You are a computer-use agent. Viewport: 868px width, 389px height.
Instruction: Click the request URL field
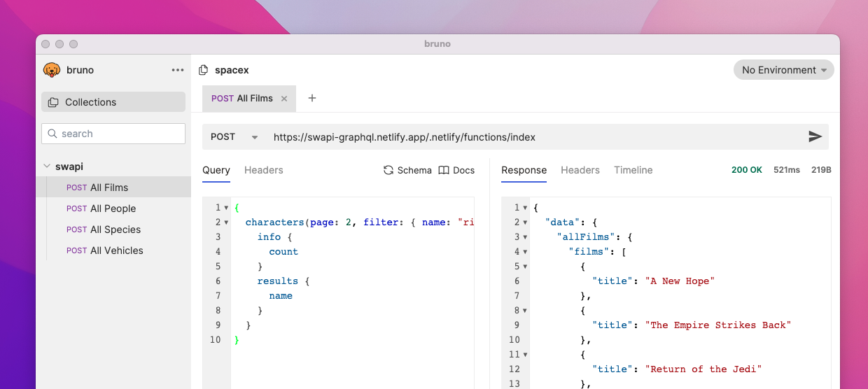pos(535,137)
